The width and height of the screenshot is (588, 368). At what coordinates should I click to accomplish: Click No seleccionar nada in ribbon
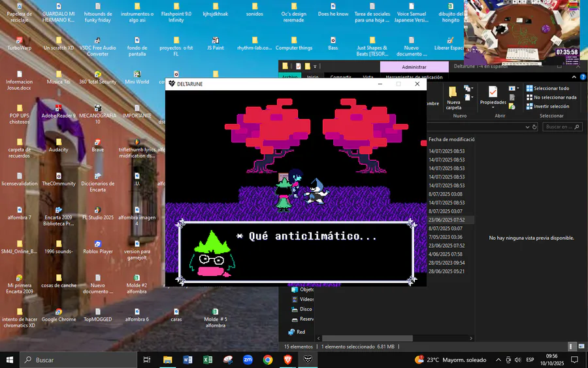pyautogui.click(x=551, y=97)
